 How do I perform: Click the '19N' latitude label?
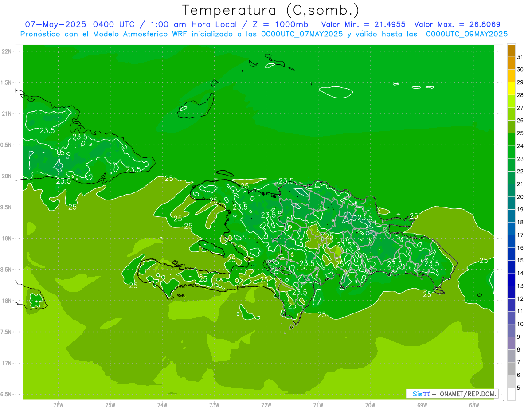[x=7, y=239]
